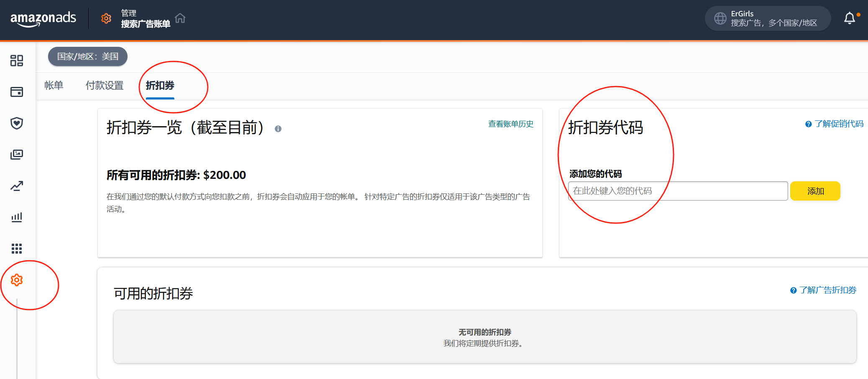Open the orange settings gear in sidebar
Viewport: 868px width, 379px height.
point(17,280)
